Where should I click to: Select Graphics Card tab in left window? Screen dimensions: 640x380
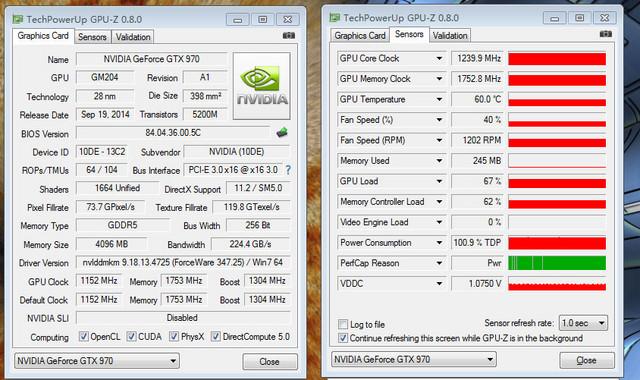pos(43,36)
